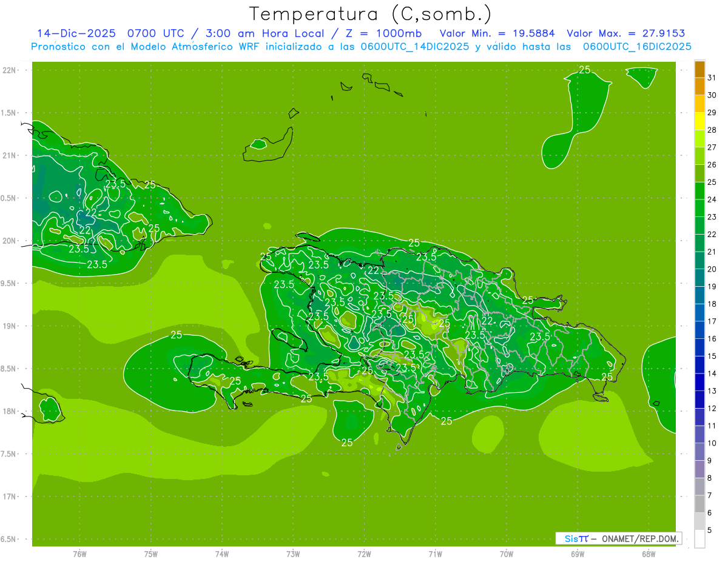Viewport: 728px width, 562px height.
Task: Click the "0600UTC_14DIC2025" initialization time
Action: (415, 47)
